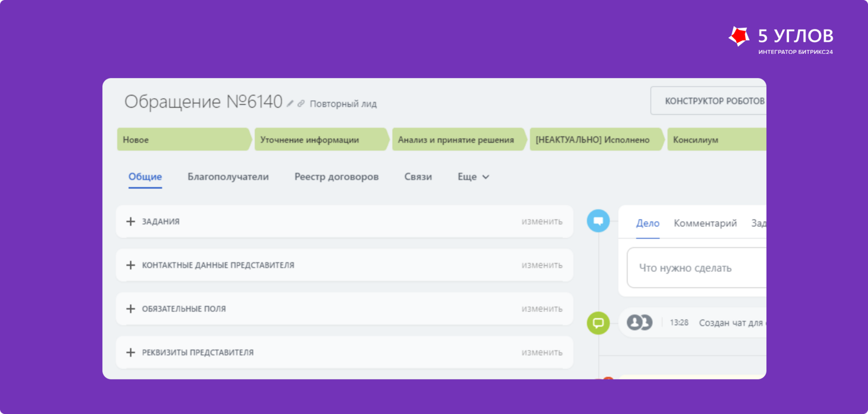Click the green chat timeline icon

click(598, 323)
